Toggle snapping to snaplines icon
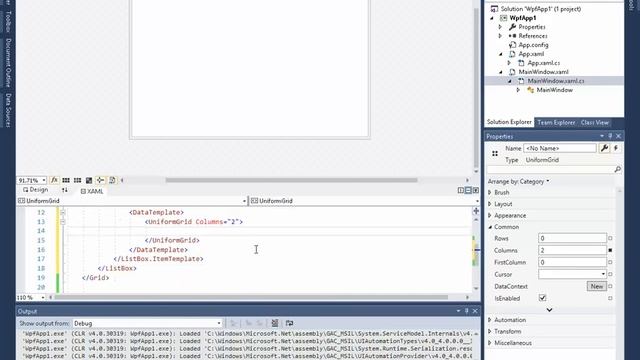640x360 pixels. point(100,180)
